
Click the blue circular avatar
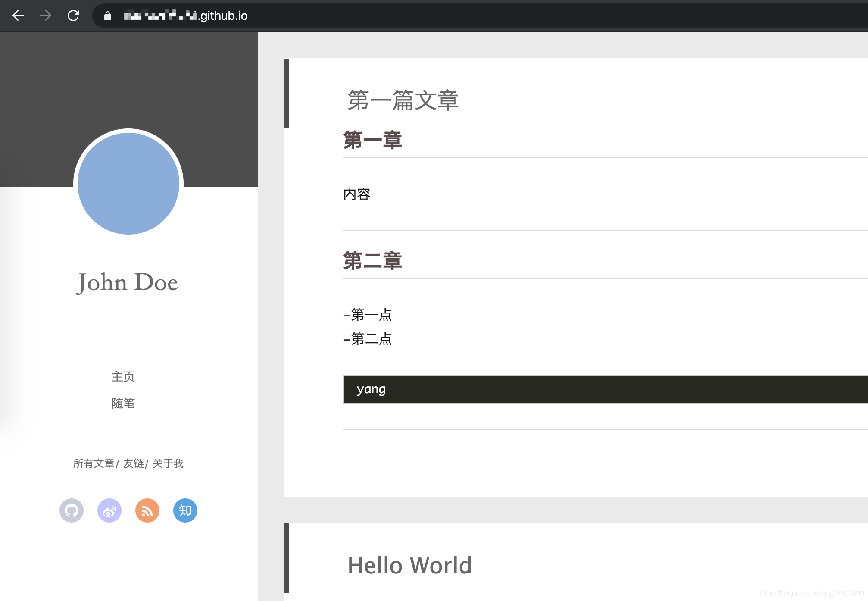click(128, 184)
